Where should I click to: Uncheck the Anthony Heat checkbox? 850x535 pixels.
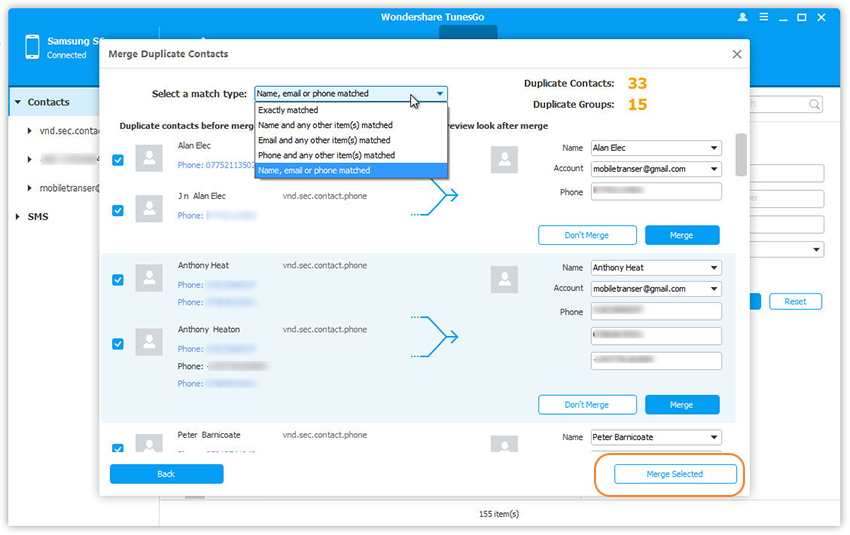pos(118,280)
